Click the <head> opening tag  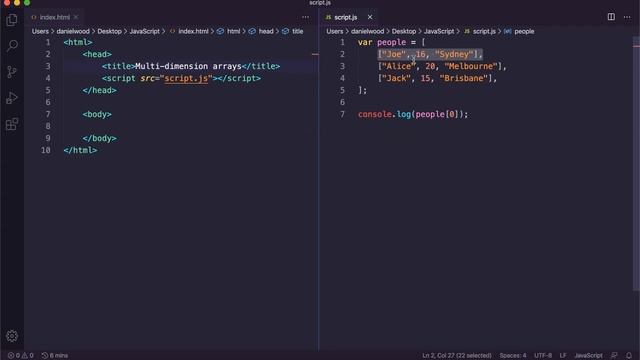[x=97, y=54]
